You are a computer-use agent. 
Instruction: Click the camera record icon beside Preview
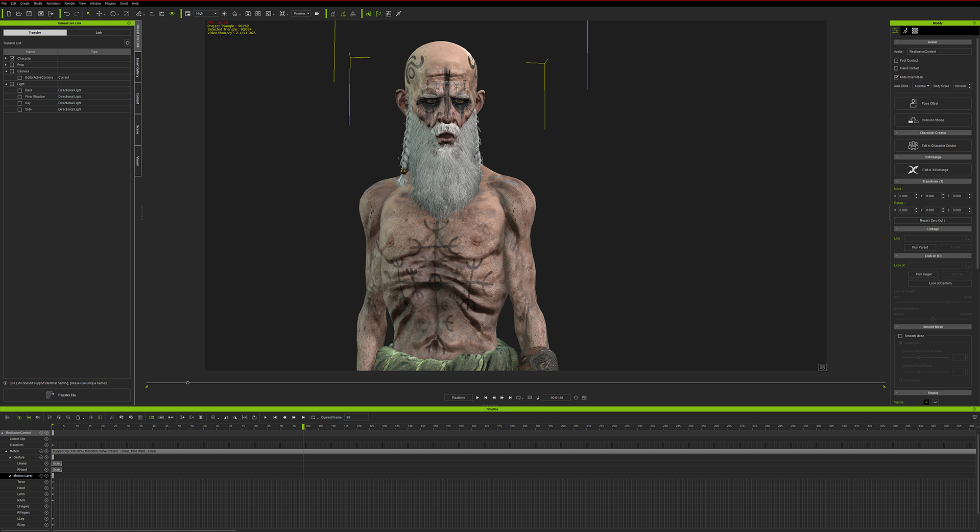tap(317, 14)
